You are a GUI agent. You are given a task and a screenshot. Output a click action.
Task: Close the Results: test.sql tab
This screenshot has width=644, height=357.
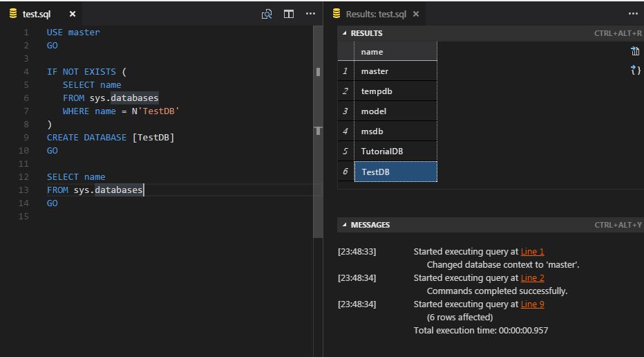[x=416, y=14]
